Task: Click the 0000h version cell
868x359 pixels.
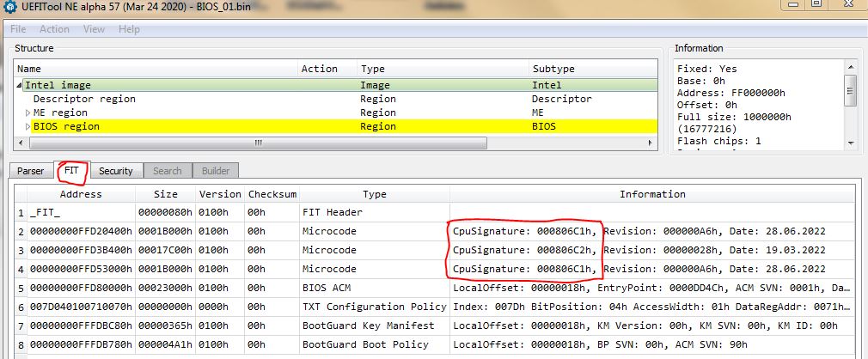Action: pyautogui.click(x=220, y=307)
